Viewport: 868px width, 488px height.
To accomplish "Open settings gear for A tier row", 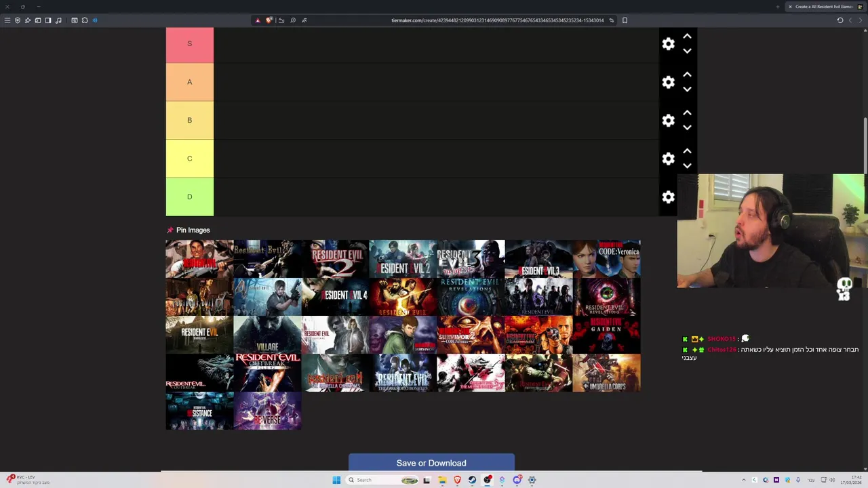I will [x=668, y=82].
